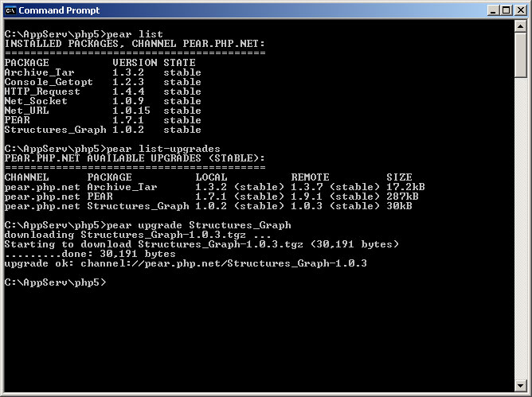Click the Console_Getopt package name
532x397 pixels.
click(x=49, y=82)
